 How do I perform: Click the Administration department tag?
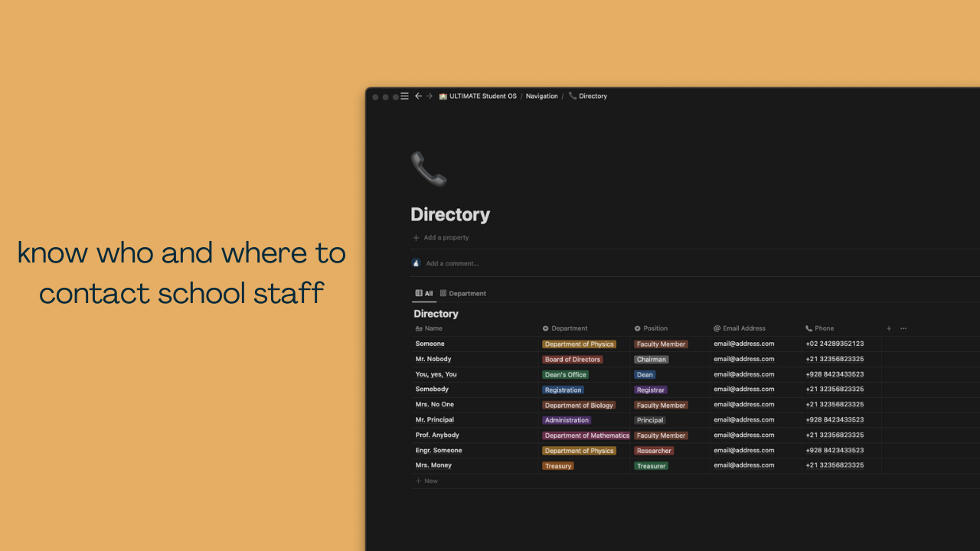(x=567, y=420)
